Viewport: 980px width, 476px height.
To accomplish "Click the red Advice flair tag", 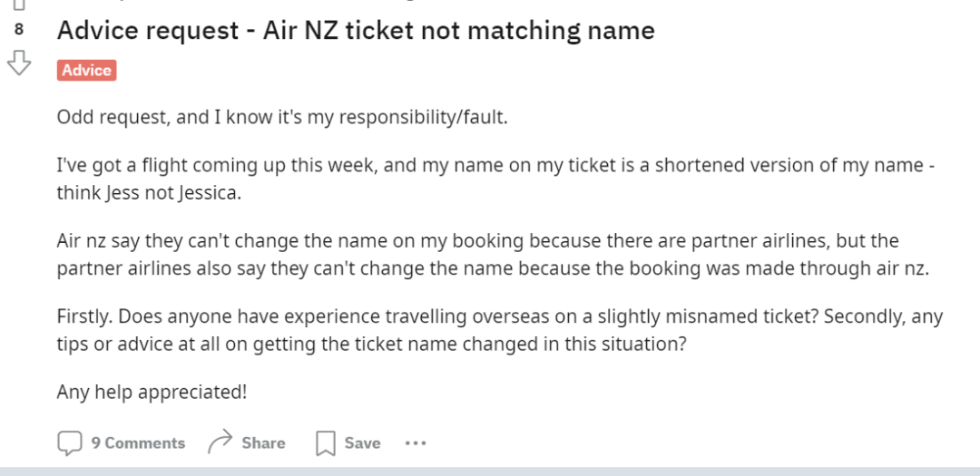I will click(86, 70).
